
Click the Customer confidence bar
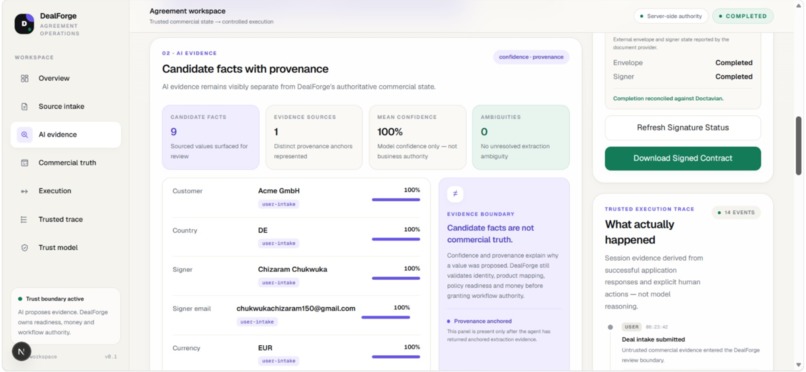pyautogui.click(x=396, y=199)
